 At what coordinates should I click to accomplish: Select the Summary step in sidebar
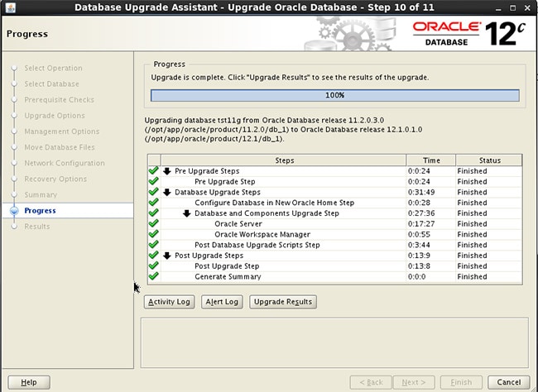point(41,195)
